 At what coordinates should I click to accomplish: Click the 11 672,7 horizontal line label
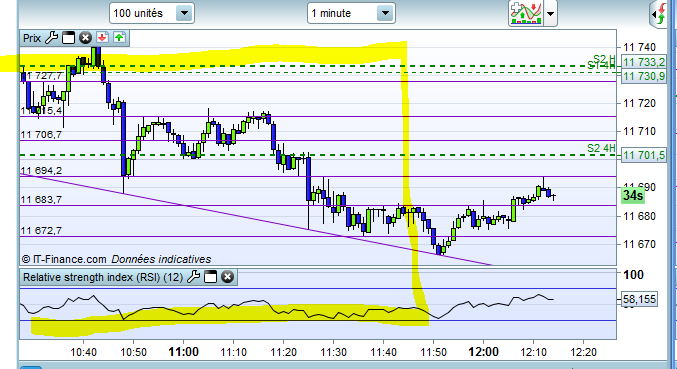coord(41,230)
